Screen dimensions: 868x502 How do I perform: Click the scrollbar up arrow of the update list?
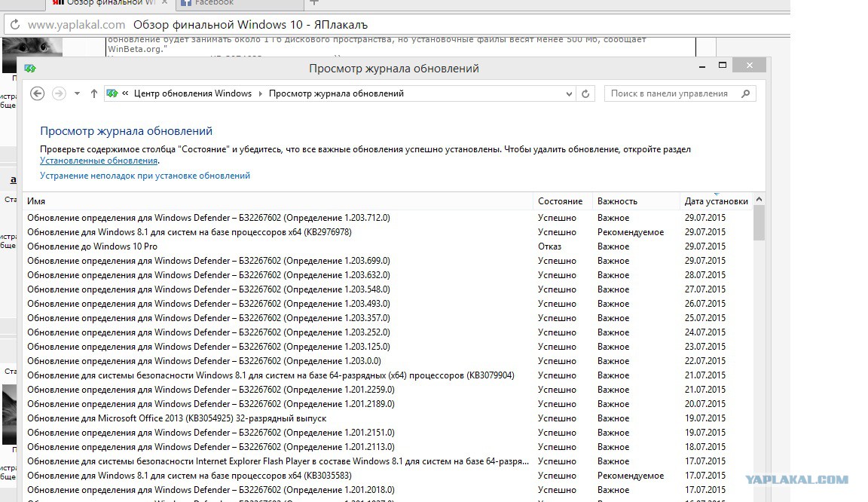[759, 199]
